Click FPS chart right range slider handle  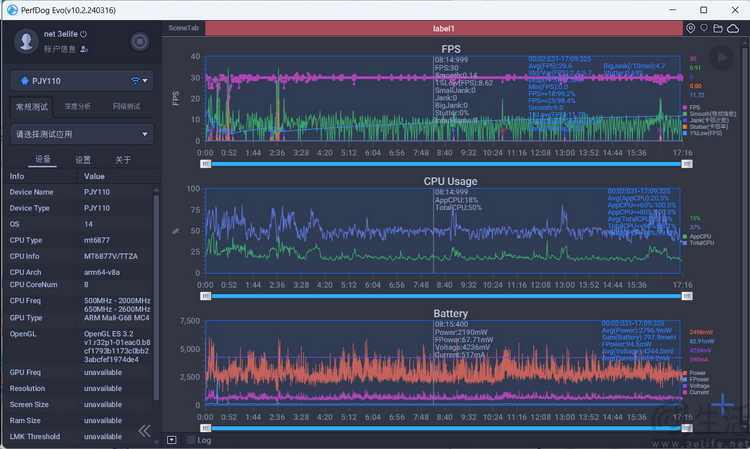point(687,164)
